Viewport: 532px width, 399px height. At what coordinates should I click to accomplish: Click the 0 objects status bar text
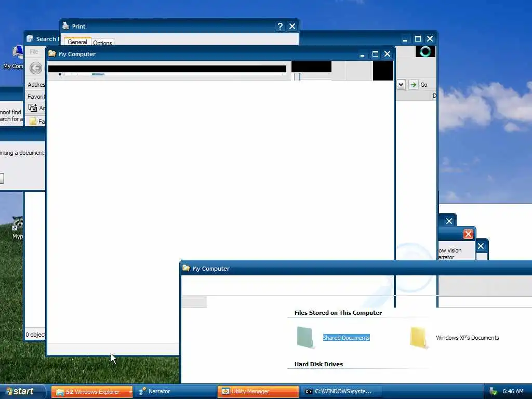pyautogui.click(x=36, y=335)
